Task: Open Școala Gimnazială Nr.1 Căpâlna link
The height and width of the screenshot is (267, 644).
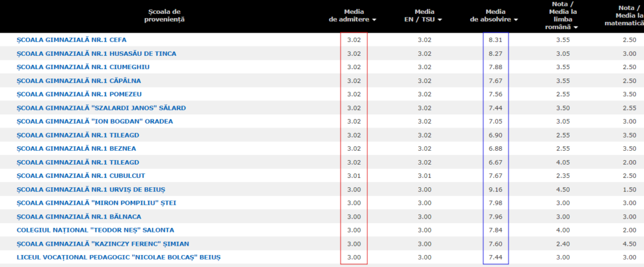Action: coord(79,80)
